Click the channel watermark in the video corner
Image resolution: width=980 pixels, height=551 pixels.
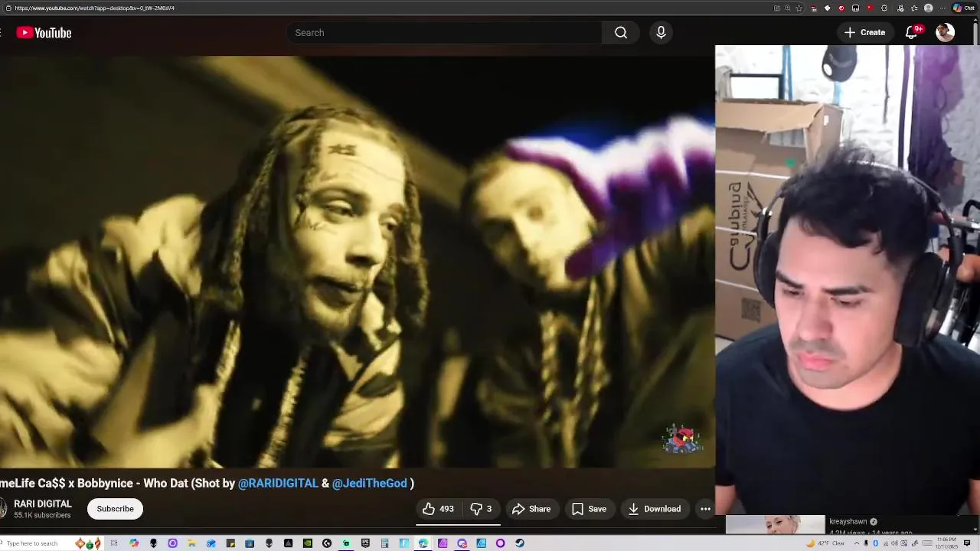[x=681, y=439]
